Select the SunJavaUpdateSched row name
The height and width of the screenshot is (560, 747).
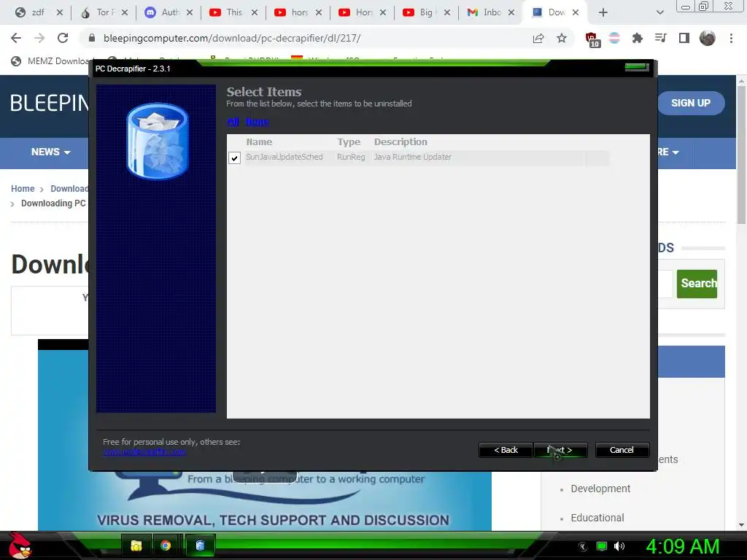285,157
